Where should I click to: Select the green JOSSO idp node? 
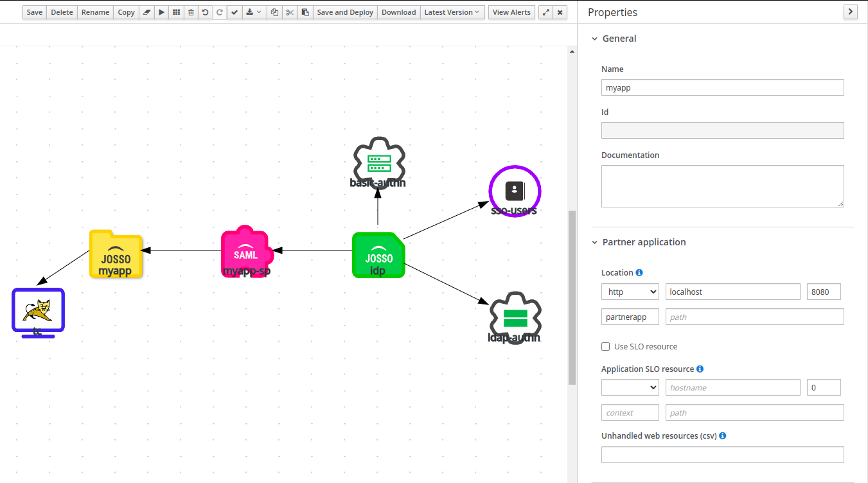[378, 255]
